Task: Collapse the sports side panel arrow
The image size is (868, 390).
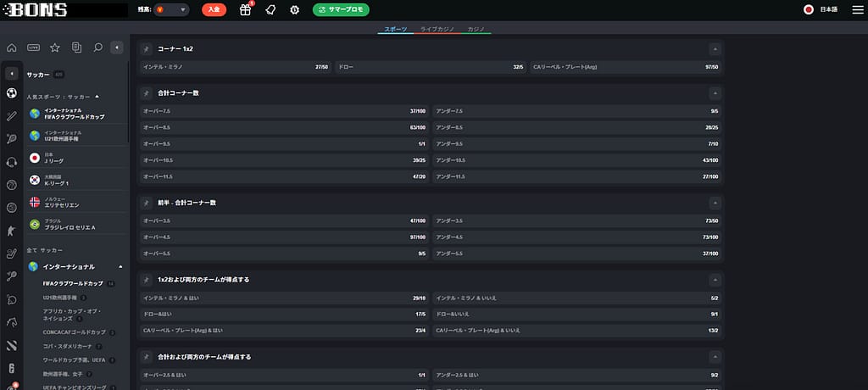Action: (116, 47)
